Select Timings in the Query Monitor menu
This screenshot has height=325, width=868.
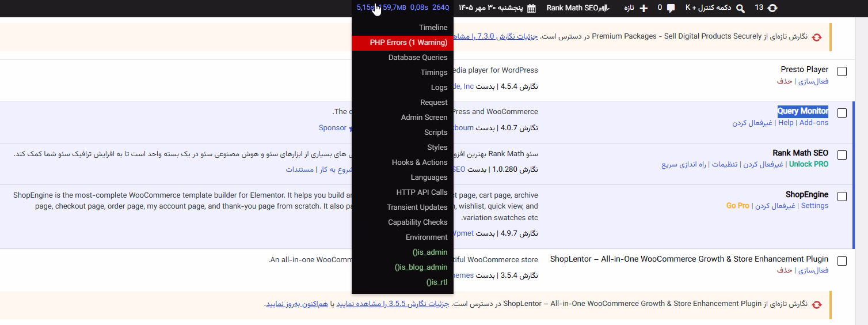point(402,72)
